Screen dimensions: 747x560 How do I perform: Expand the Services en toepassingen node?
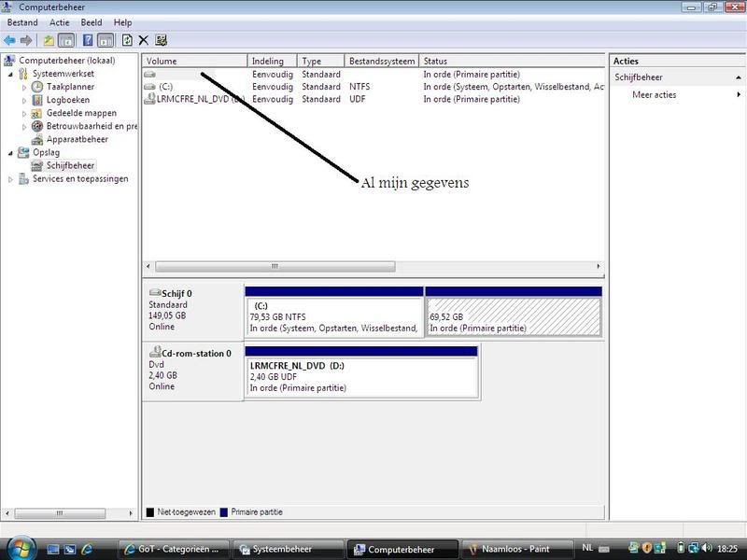[x=11, y=178]
